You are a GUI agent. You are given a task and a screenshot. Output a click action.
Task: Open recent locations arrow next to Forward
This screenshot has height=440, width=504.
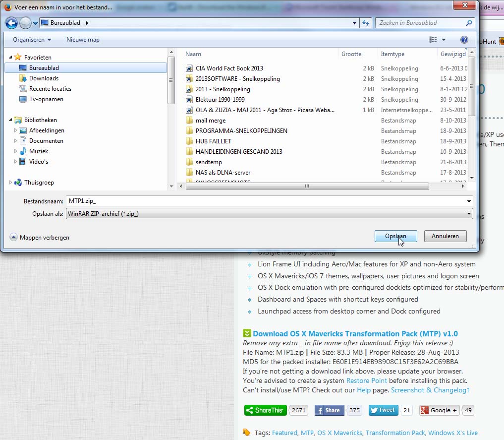click(35, 23)
